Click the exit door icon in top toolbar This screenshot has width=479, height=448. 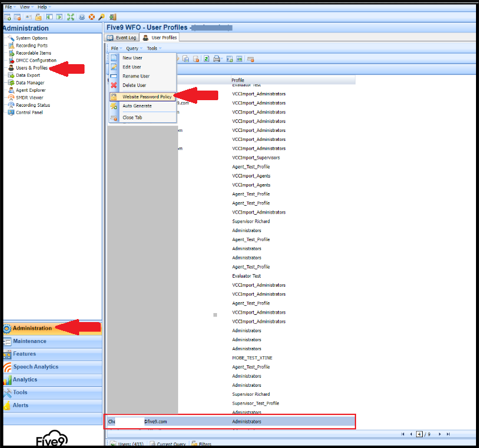(113, 17)
